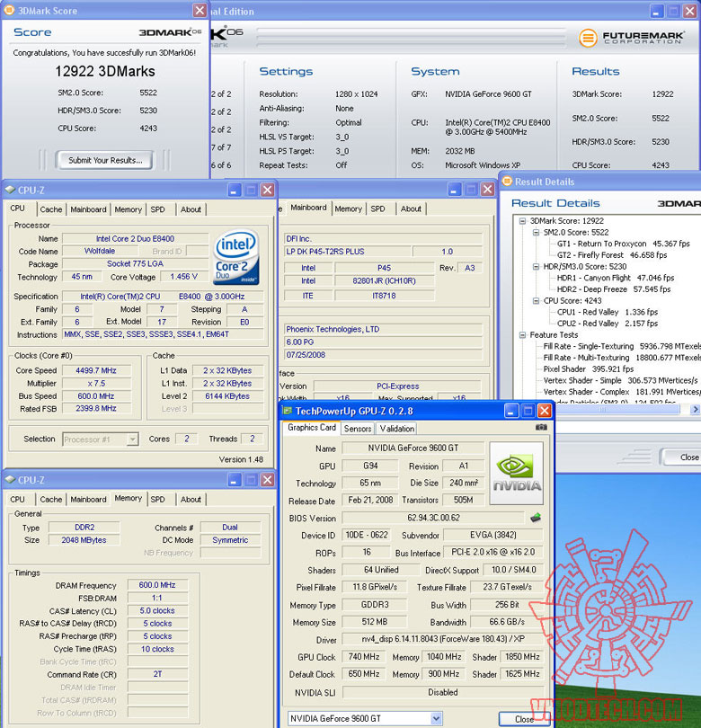Click the Core Voltage 1.456 V value
The height and width of the screenshot is (728, 701).
pyautogui.click(x=184, y=277)
